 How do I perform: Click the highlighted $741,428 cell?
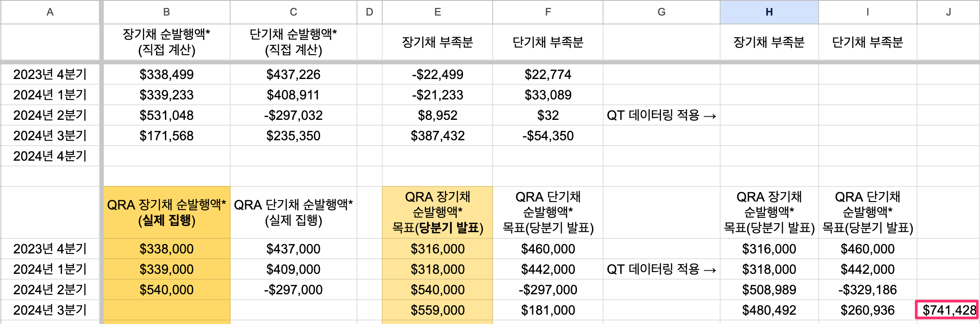(x=948, y=310)
